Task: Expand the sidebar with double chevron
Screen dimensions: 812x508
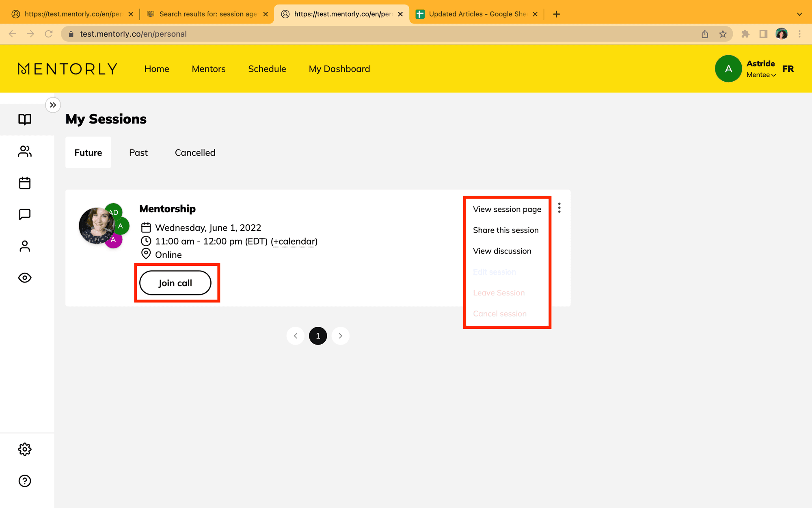Action: pos(53,105)
